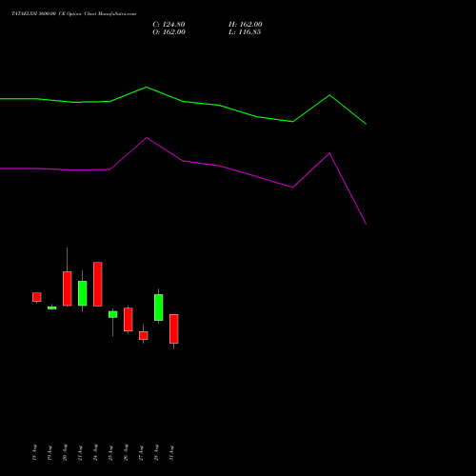Click the 27 Aug date label
Image resolution: width=476 pixels, height=476 pixels.
141,452
